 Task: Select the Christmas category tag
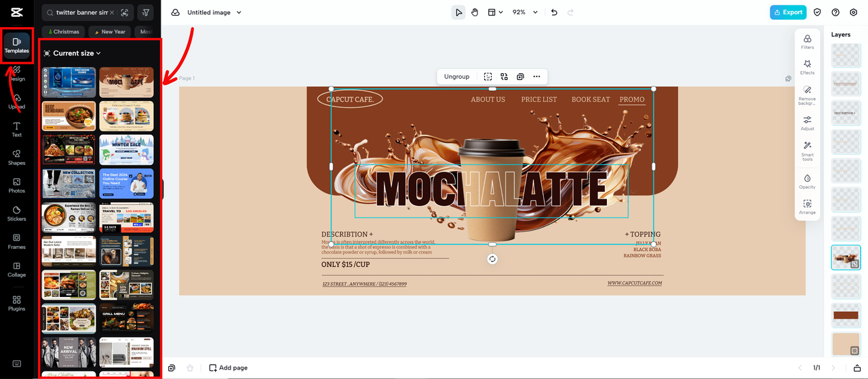[x=64, y=32]
